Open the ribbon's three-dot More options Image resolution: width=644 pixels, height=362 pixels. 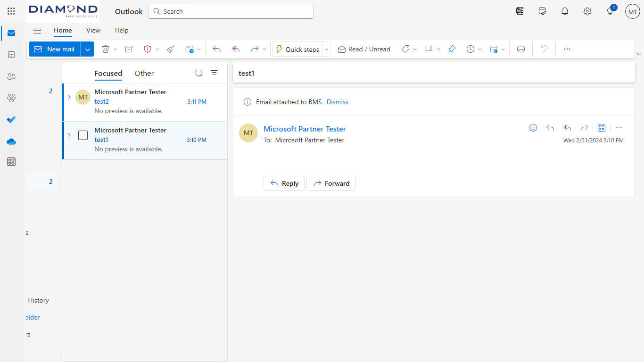tap(567, 49)
